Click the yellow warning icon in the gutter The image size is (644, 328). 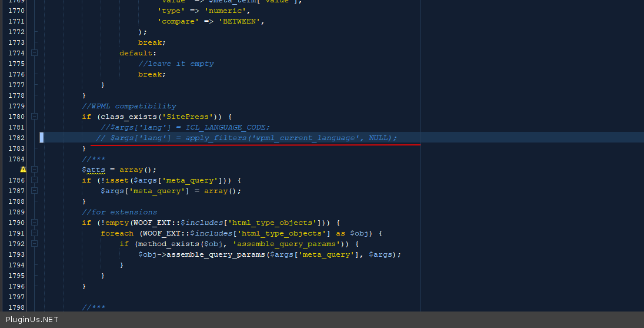pyautogui.click(x=24, y=170)
